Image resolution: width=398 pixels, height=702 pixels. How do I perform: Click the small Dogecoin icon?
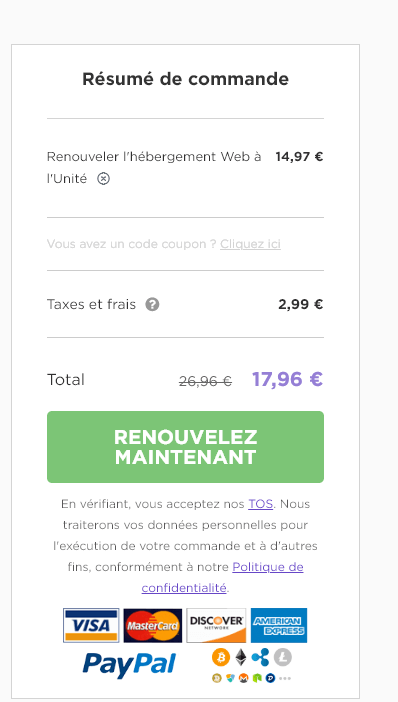[x=217, y=678]
